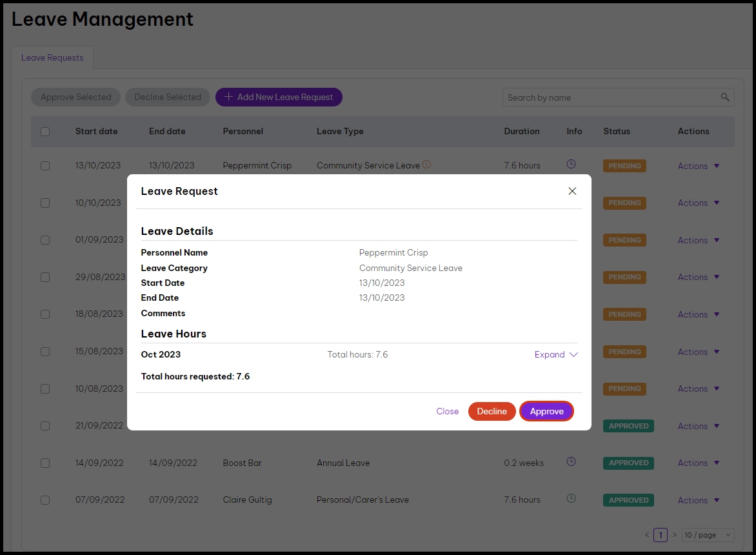
Task: Click the Close link in the dialog
Action: [x=447, y=411]
